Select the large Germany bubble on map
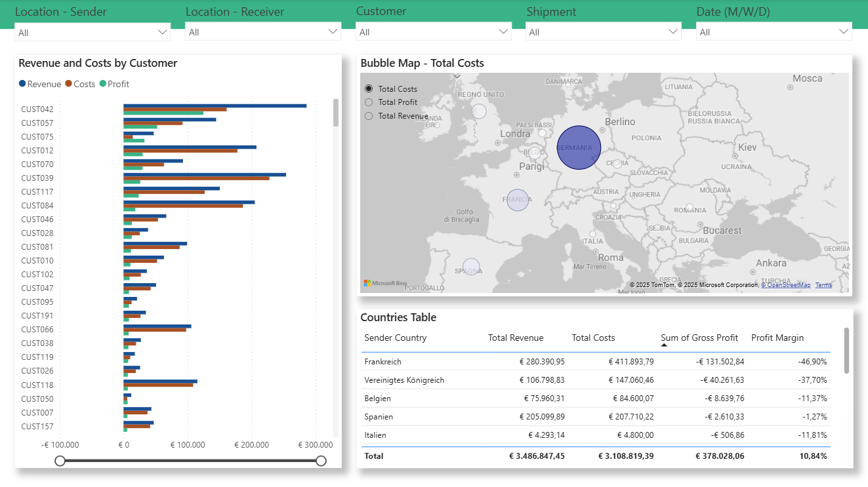The width and height of the screenshot is (868, 487). (x=579, y=147)
